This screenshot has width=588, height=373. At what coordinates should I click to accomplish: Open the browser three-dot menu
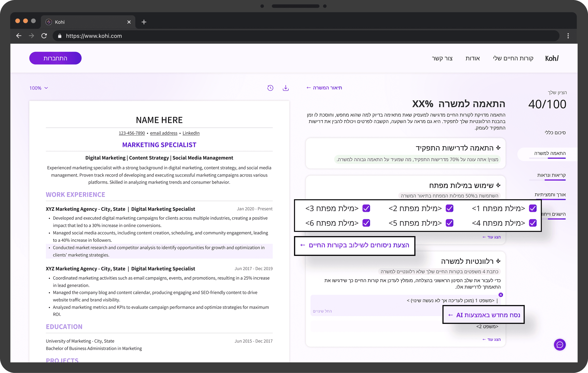(x=568, y=36)
